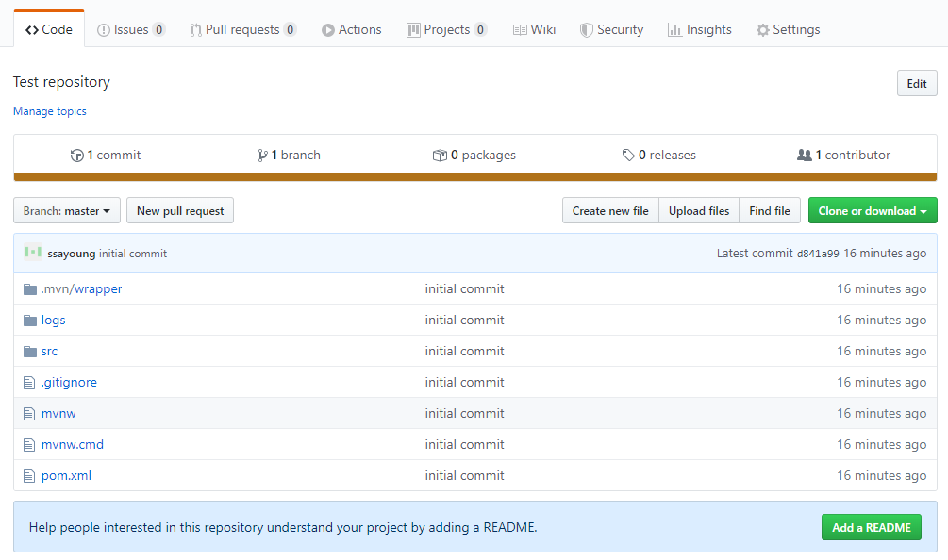Click the folder icon for .mvn/wrapper

coord(30,289)
